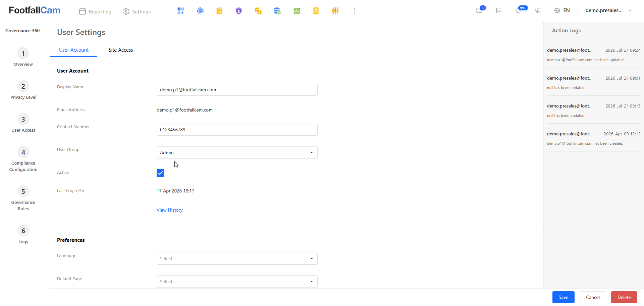Screen dimensions: 644x306
Task: Open the database checkmark icon
Action: [277, 11]
